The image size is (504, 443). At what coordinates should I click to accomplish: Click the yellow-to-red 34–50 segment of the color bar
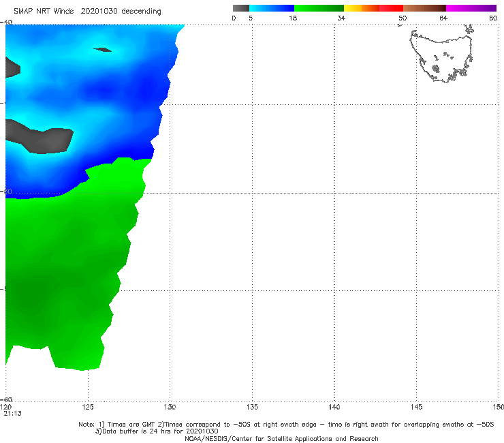click(x=373, y=8)
